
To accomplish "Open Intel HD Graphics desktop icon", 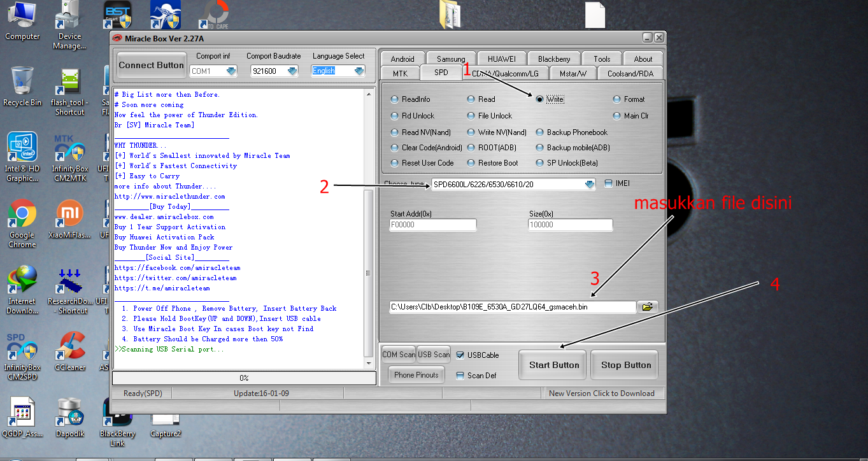I will pos(22,157).
